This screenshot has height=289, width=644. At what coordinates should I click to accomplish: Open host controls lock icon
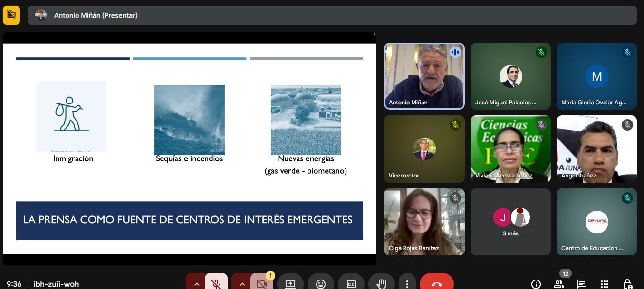coord(627,284)
